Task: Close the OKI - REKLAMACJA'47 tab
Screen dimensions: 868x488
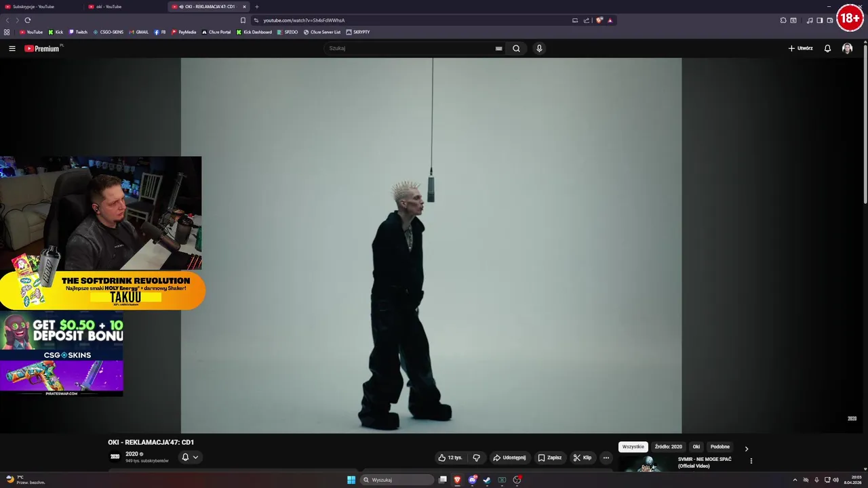Action: pos(244,7)
